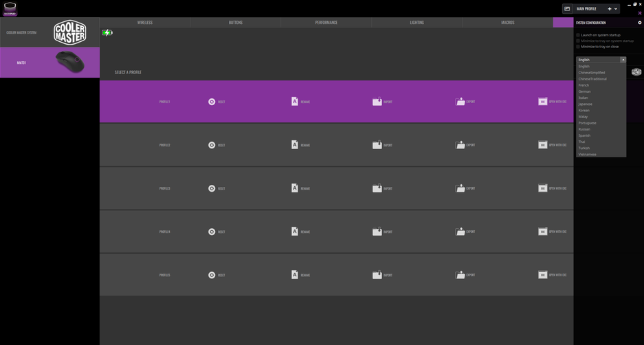Click the System Configuration circle icon

coord(639,23)
